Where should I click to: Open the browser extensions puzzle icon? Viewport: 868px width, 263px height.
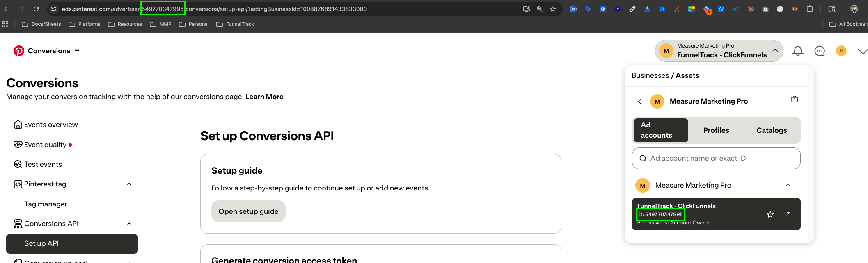coord(810,9)
